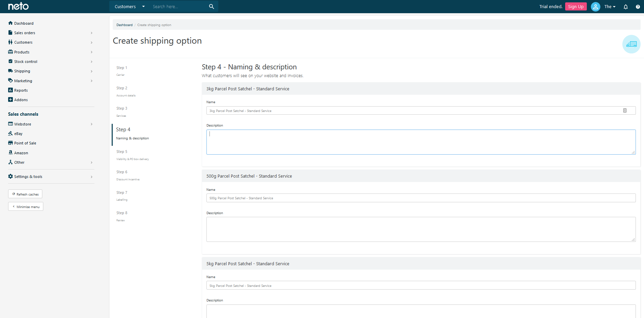Screen dimensions: 644x318
Task: Expand the Customers submenu chevron
Action: 91,42
